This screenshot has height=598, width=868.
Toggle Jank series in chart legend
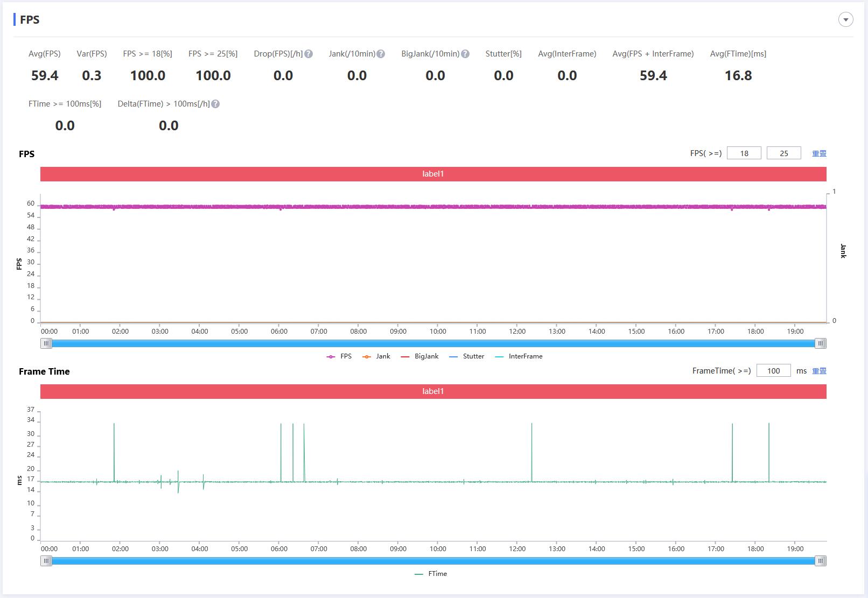coord(376,356)
